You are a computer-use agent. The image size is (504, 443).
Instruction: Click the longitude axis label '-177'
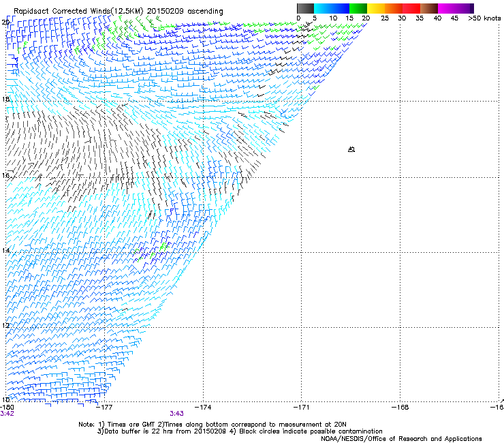(104, 408)
